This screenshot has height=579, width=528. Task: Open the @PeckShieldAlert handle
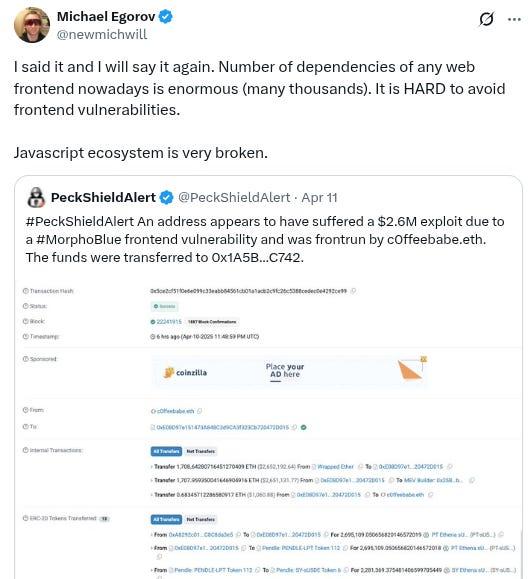tap(234, 198)
